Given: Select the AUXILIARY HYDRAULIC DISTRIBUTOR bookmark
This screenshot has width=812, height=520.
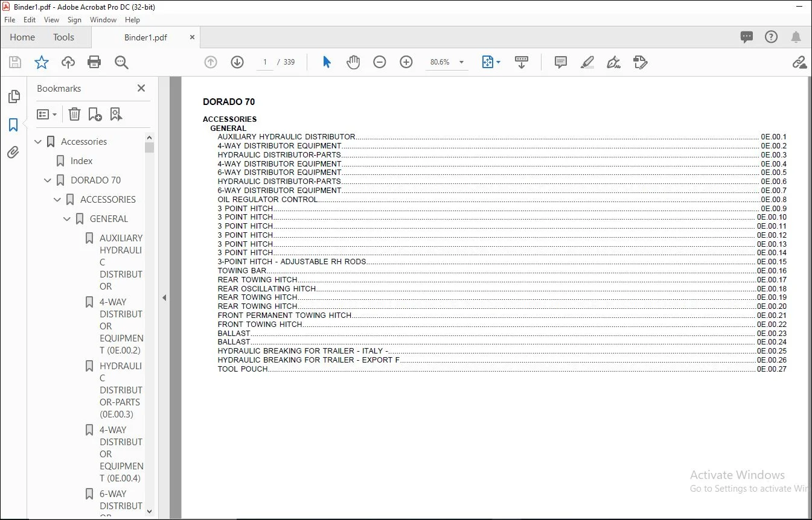Looking at the screenshot, I should pyautogui.click(x=121, y=262).
